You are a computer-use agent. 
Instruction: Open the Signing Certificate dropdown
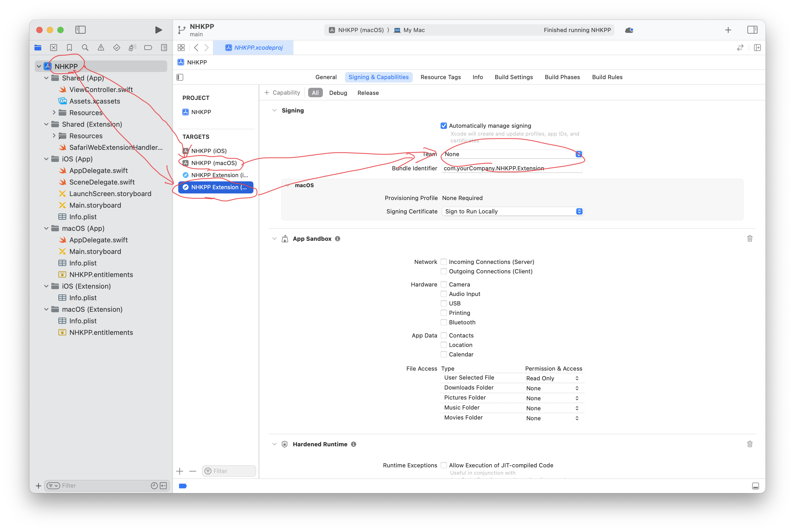coord(512,211)
